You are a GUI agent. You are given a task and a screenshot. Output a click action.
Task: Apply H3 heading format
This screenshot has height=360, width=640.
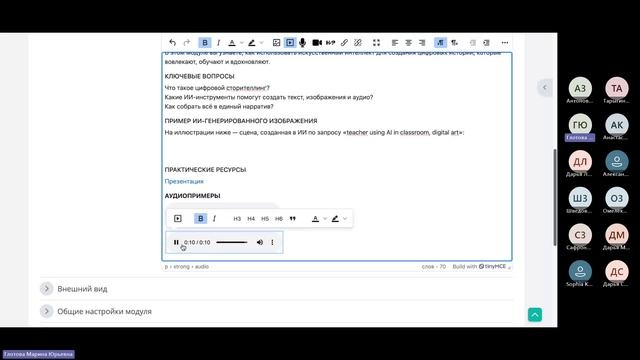click(x=237, y=219)
